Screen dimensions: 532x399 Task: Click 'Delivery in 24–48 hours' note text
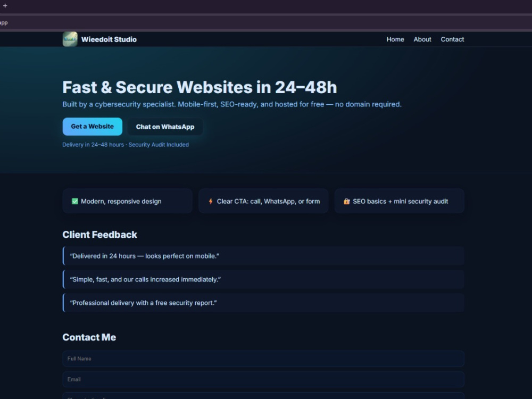pyautogui.click(x=126, y=145)
